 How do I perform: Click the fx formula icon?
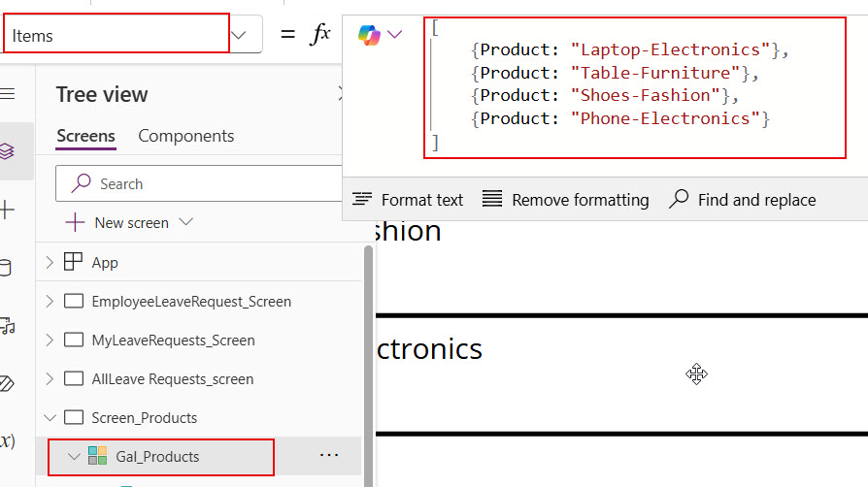click(320, 34)
